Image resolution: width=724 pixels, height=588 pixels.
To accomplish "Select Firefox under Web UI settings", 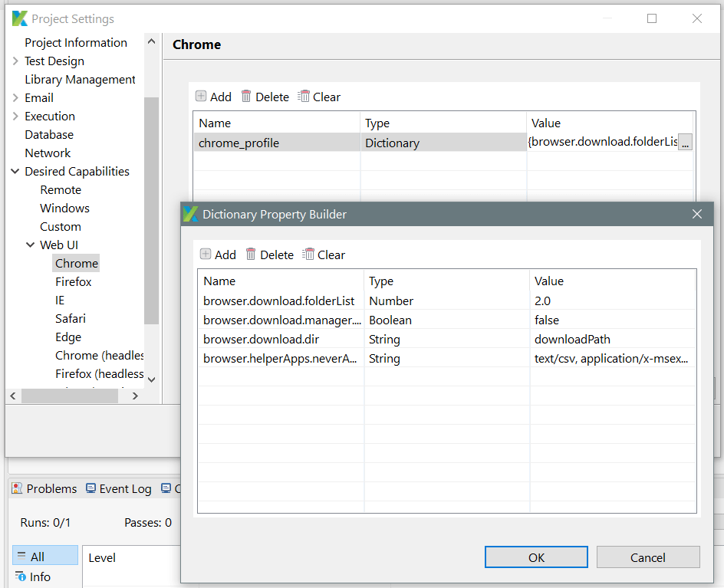I will coord(73,281).
